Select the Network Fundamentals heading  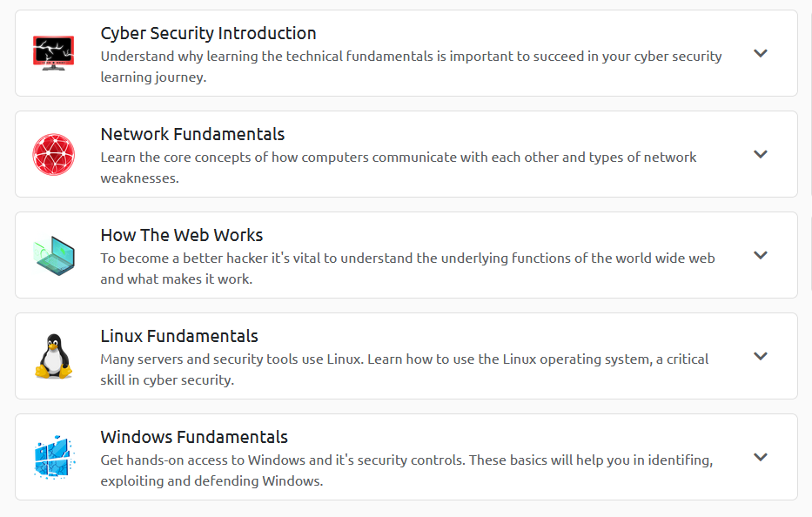click(192, 134)
